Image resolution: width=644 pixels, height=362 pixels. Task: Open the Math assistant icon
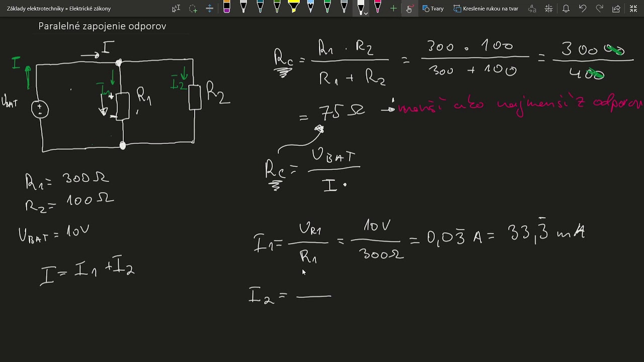point(549,9)
